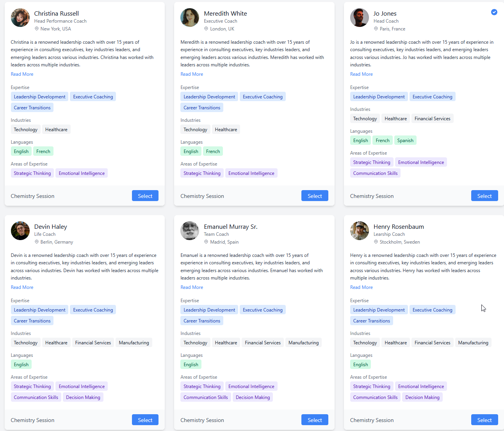Viewport: 504px width, 431px height.
Task: Choose Emanuel Murray Sr. with Select button
Action: click(x=315, y=420)
